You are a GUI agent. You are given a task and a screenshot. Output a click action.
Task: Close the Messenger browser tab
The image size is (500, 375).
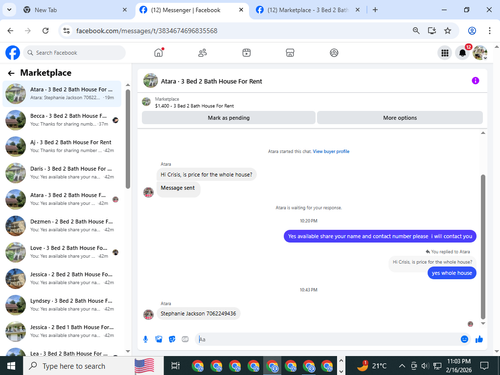click(x=241, y=10)
